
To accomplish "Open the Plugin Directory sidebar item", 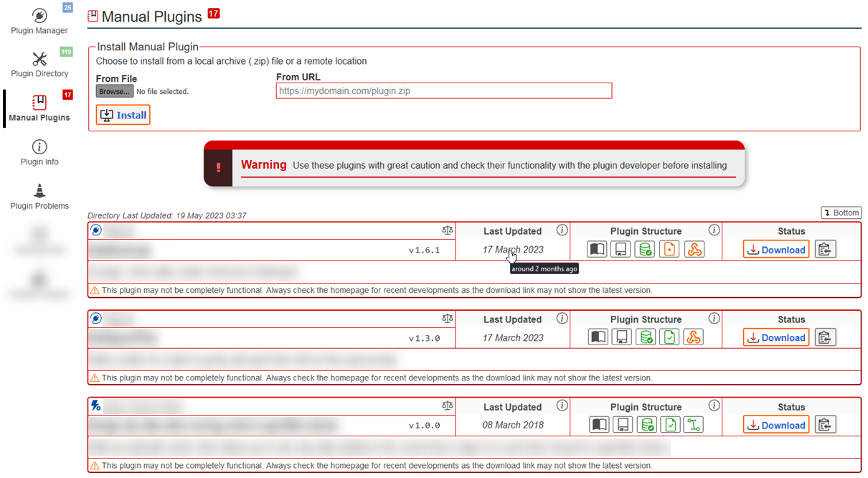I will [x=39, y=65].
